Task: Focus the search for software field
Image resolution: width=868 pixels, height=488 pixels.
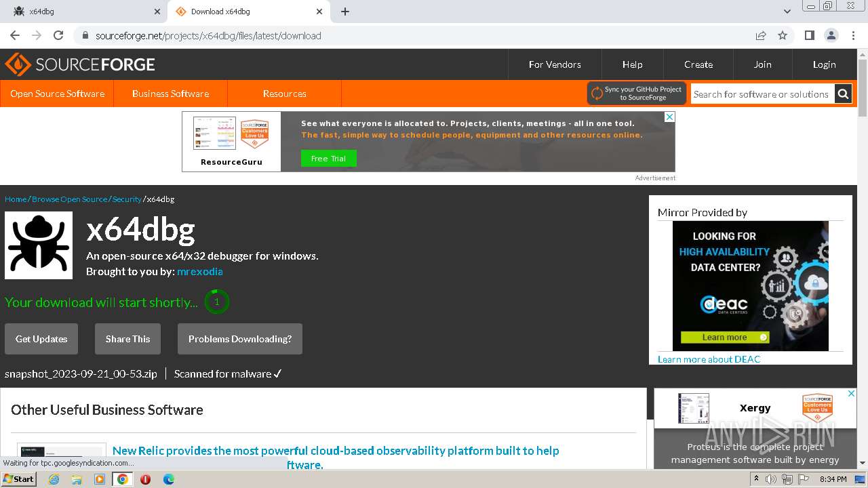Action: [x=762, y=94]
